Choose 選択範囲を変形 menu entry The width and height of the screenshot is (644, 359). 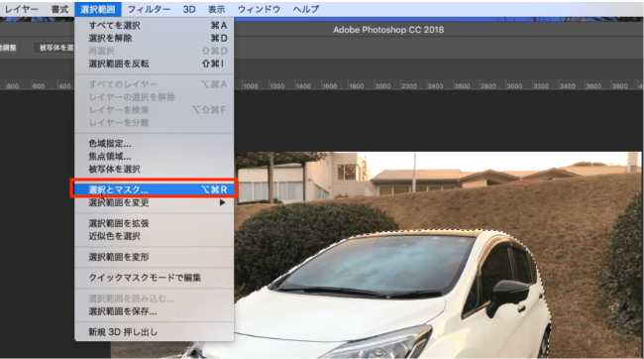point(154,257)
